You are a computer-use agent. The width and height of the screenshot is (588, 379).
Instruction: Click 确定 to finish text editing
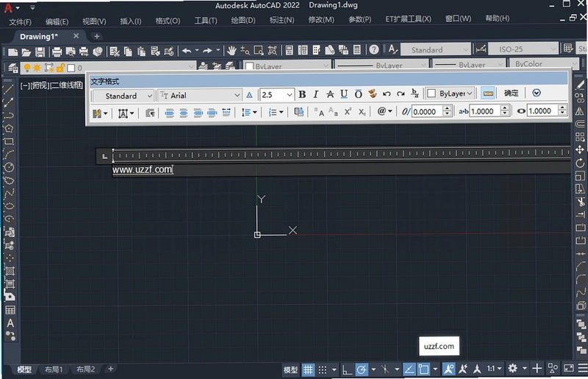click(511, 93)
